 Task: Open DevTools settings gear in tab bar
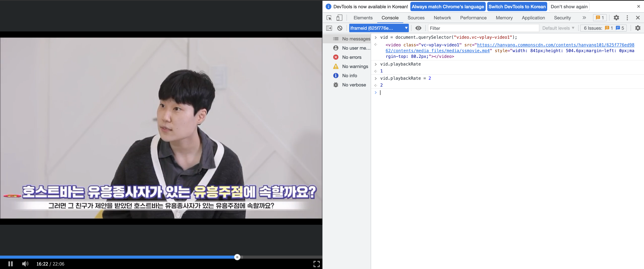coord(616,18)
